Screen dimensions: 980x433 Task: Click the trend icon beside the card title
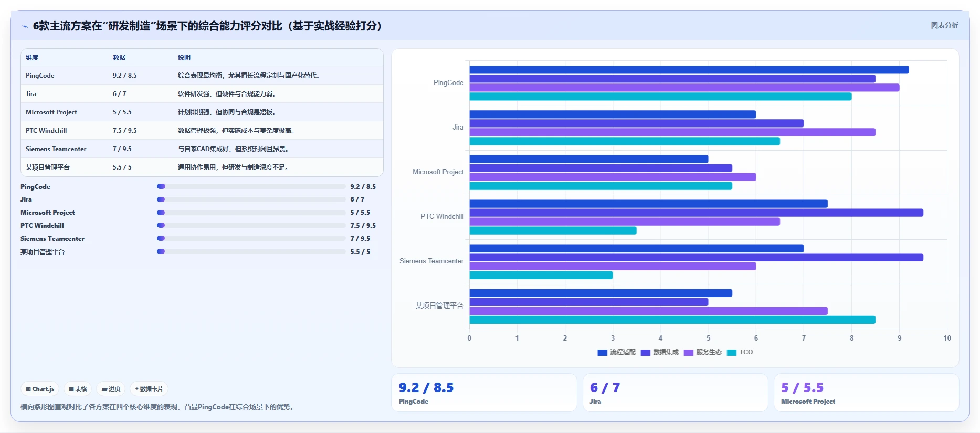[x=25, y=26]
